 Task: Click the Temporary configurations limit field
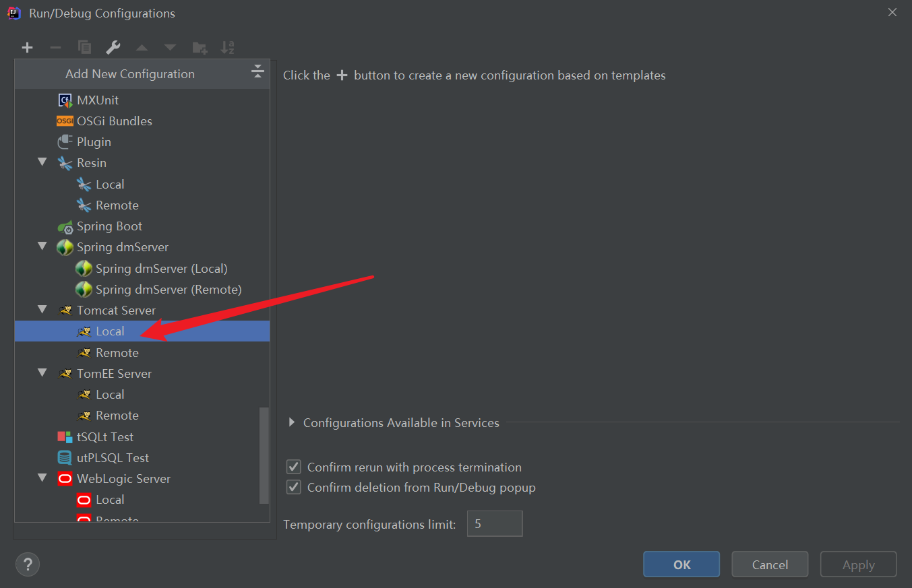495,523
